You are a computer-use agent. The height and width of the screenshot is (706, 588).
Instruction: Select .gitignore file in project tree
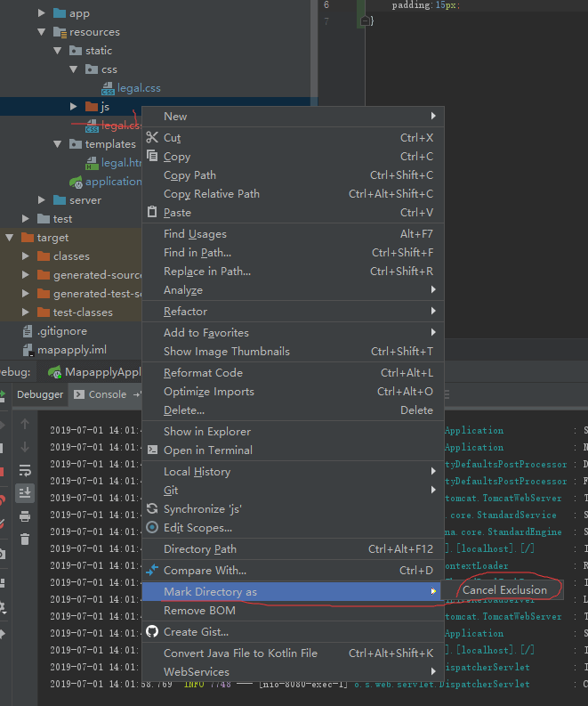click(61, 331)
